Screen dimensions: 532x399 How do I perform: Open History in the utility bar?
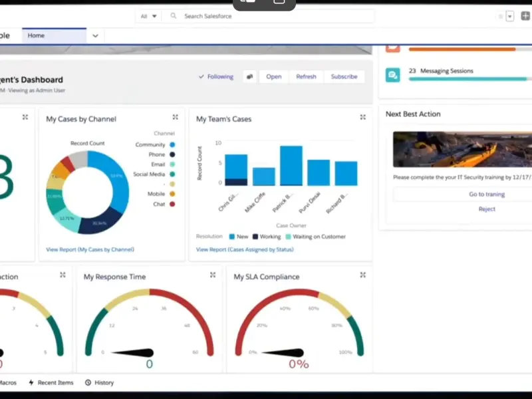99,382
